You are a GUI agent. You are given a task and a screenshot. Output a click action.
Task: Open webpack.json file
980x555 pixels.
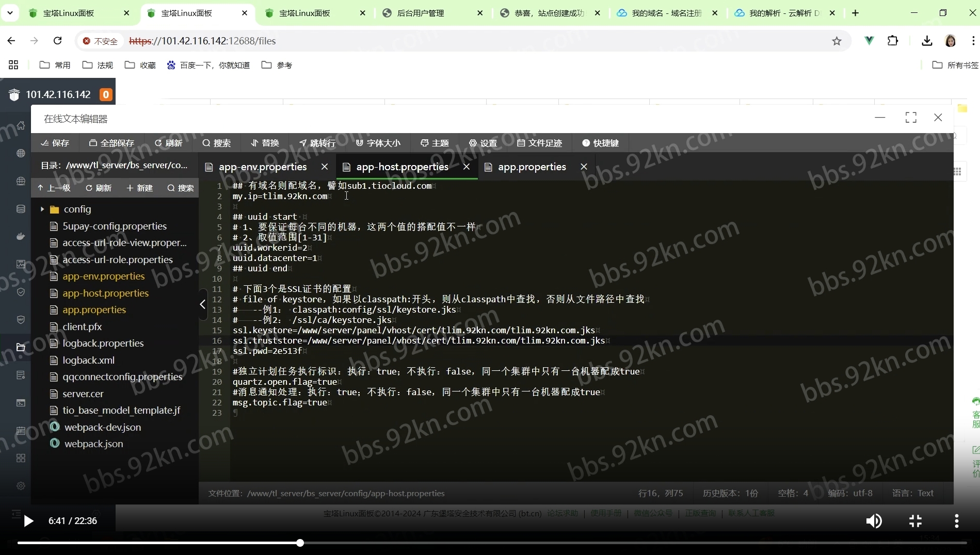coord(93,444)
